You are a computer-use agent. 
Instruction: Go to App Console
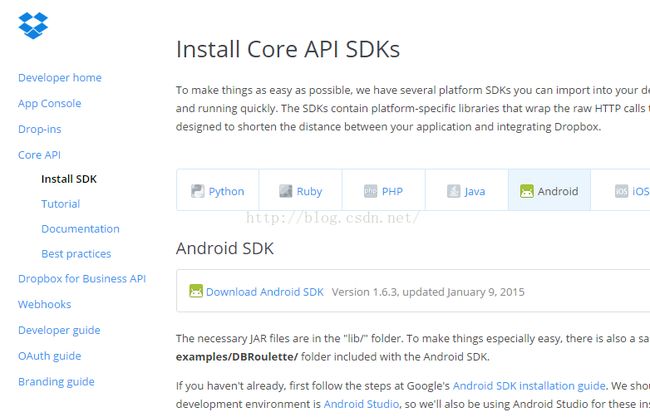[x=50, y=104]
